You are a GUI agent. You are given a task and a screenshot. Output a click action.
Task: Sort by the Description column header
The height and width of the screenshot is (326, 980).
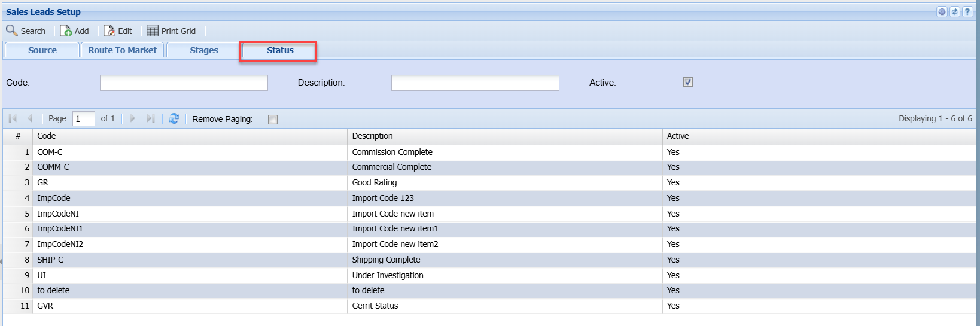(x=372, y=136)
